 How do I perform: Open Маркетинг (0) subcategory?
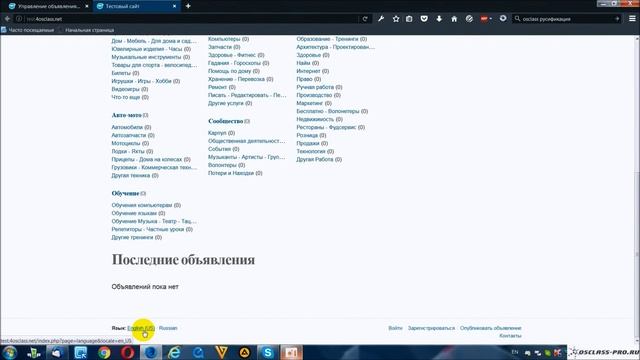pyautogui.click(x=314, y=103)
